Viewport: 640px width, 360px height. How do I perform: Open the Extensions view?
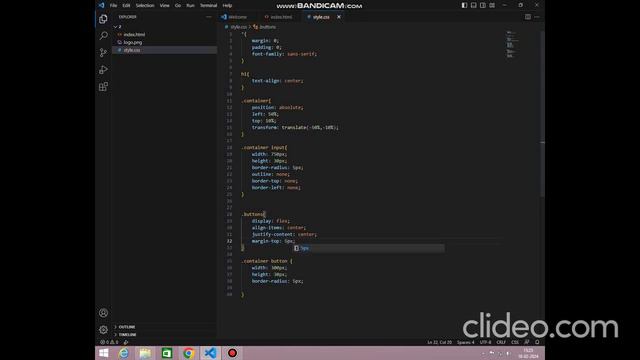[103, 87]
